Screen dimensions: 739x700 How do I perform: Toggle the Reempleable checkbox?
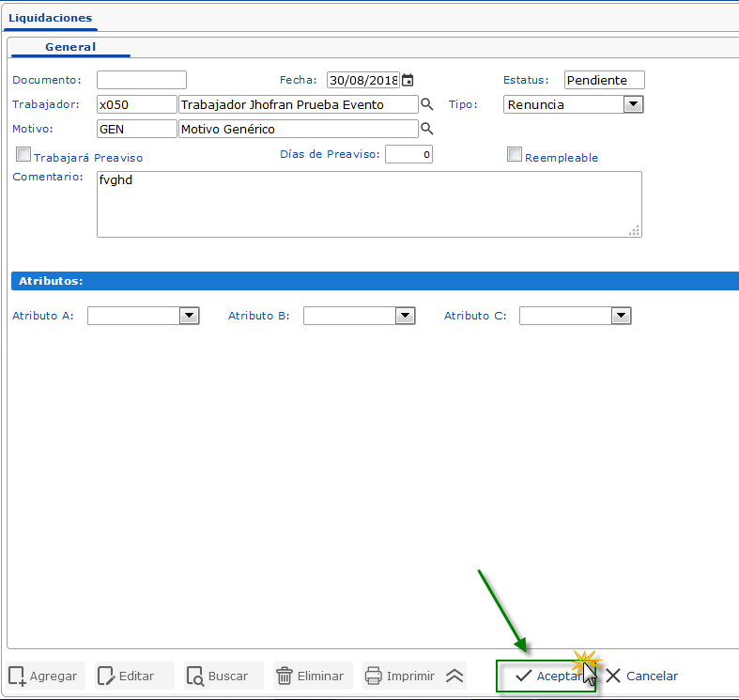(515, 155)
